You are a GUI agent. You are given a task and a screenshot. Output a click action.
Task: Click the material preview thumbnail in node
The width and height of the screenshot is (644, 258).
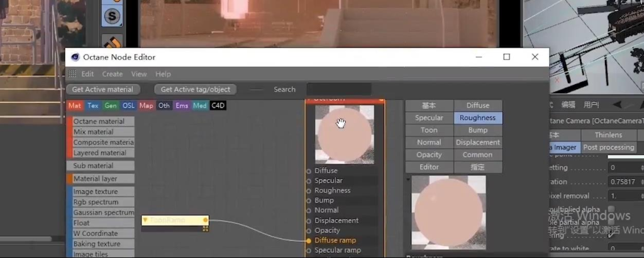pos(344,134)
